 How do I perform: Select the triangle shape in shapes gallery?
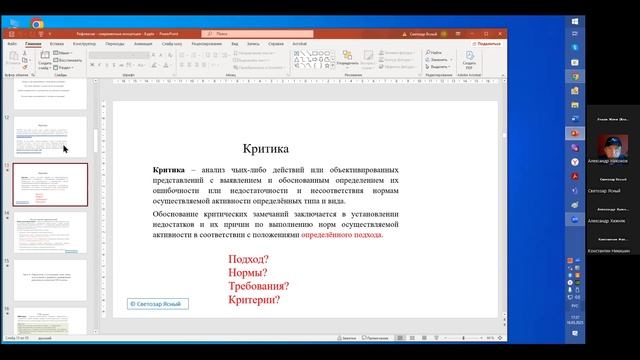point(297,60)
